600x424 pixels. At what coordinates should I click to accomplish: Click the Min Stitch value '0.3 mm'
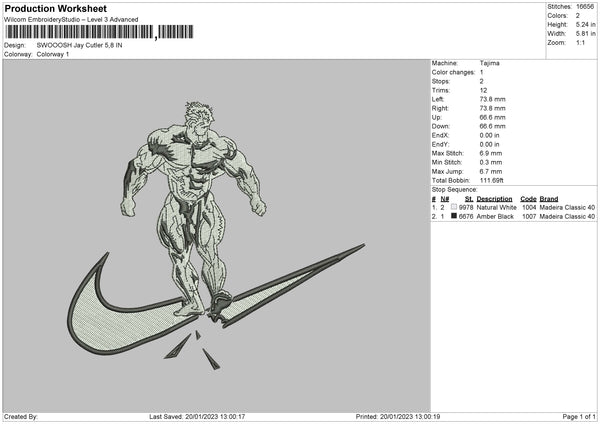click(491, 162)
